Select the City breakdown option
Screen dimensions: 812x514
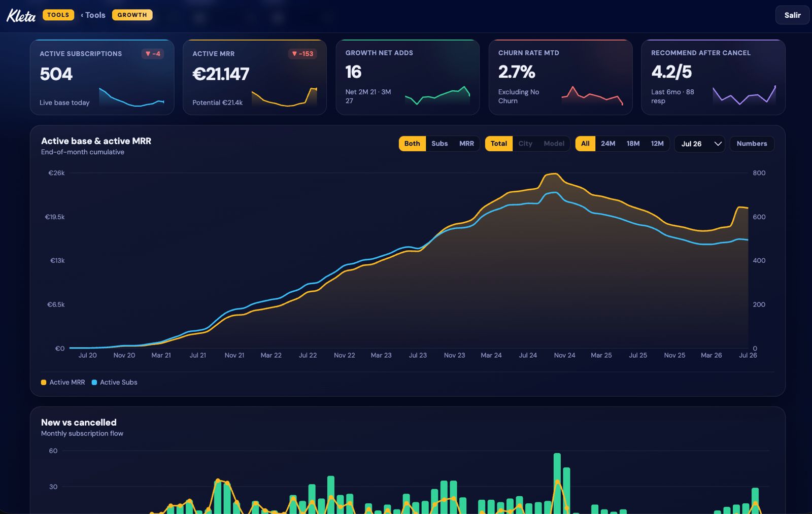(525, 144)
